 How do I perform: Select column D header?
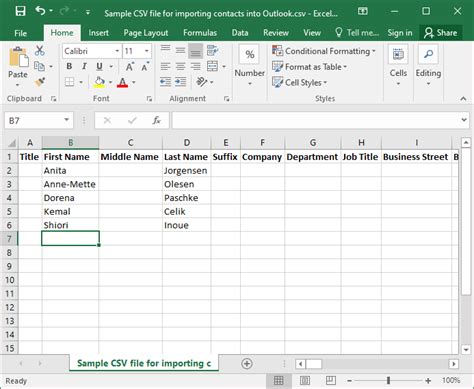(x=187, y=143)
